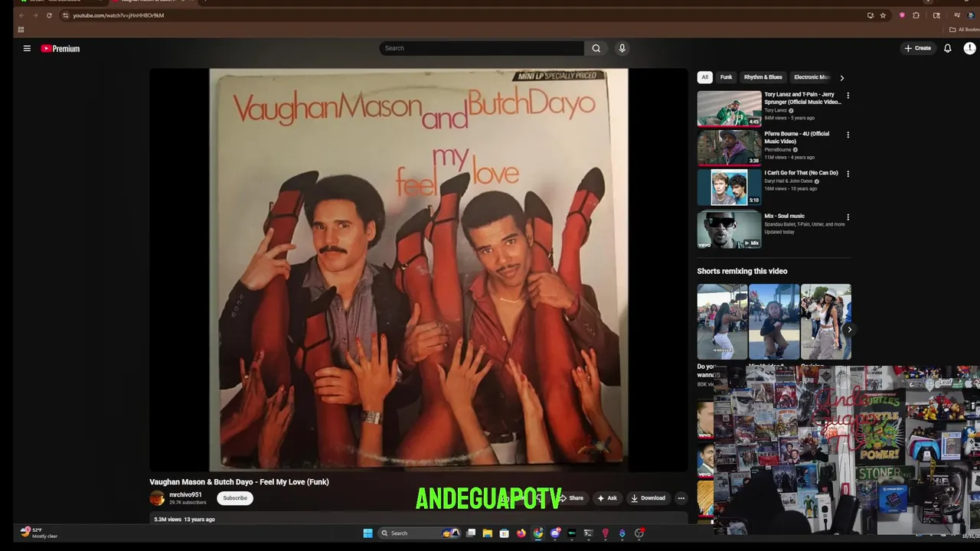Open the third Shorts remix thumbnail
The image size is (980, 551).
826,321
